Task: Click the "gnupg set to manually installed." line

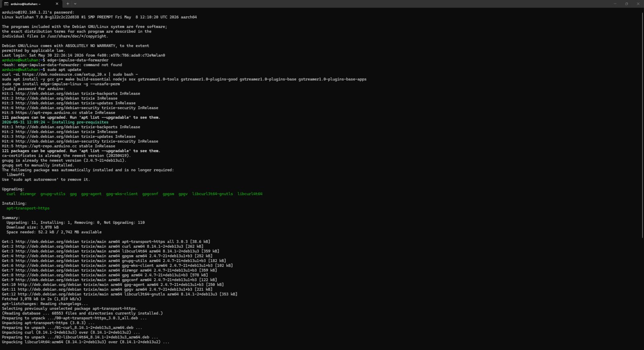Action: point(38,165)
